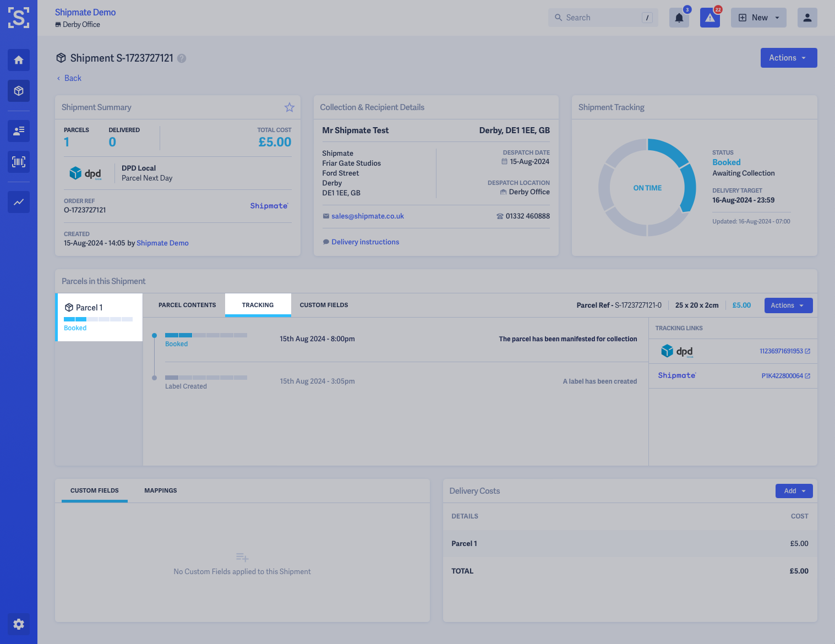Expand the parcel Actions dropdown
Viewport: 835px width, 644px height.
(x=788, y=305)
